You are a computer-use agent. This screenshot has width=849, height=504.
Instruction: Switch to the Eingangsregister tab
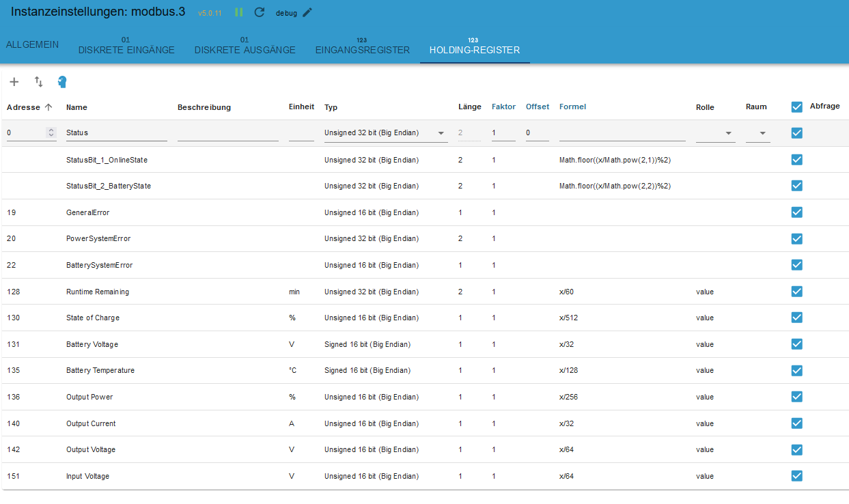(362, 49)
